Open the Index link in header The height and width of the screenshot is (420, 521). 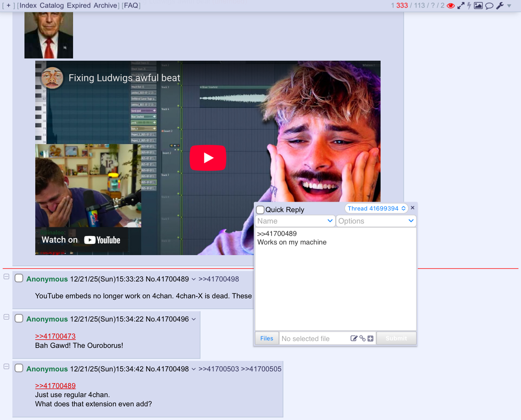coord(28,5)
